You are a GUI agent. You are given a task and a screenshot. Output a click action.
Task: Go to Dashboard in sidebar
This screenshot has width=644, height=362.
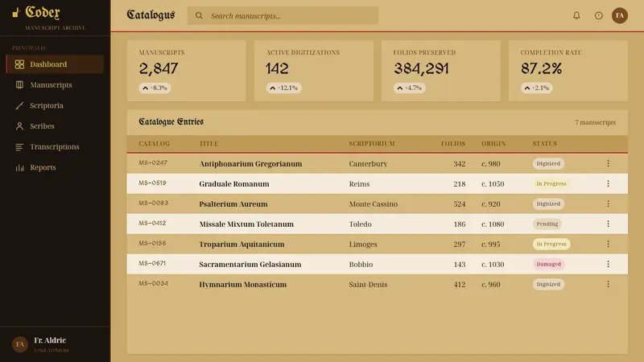tap(55, 64)
